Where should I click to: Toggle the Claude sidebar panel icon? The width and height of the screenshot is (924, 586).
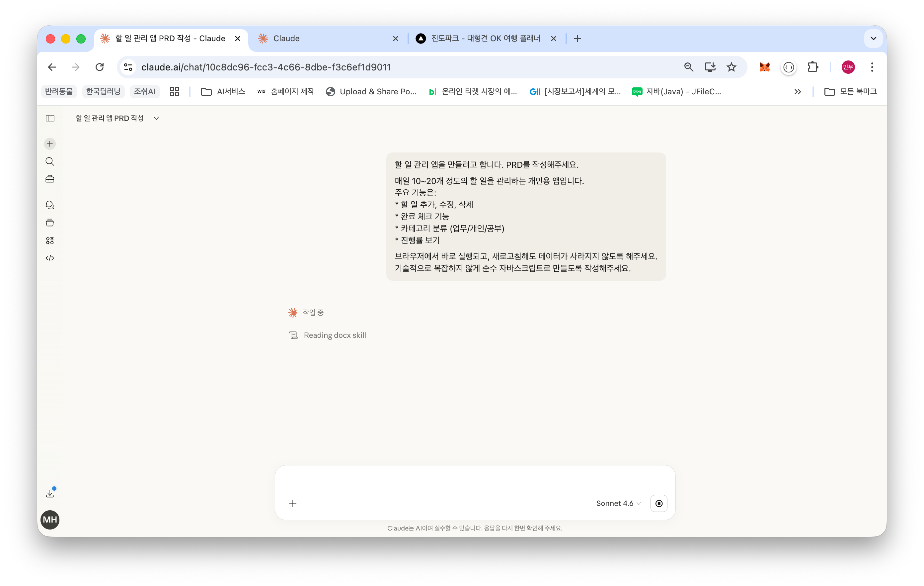[x=50, y=118]
